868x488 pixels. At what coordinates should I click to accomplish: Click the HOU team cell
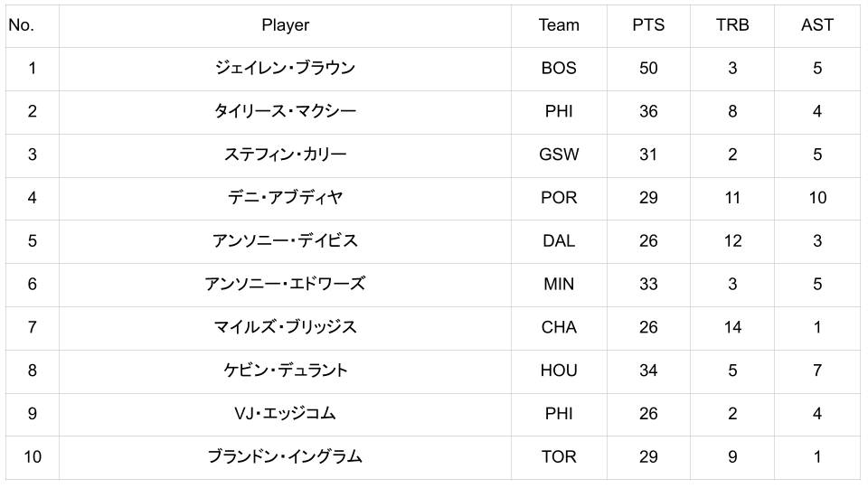point(558,371)
